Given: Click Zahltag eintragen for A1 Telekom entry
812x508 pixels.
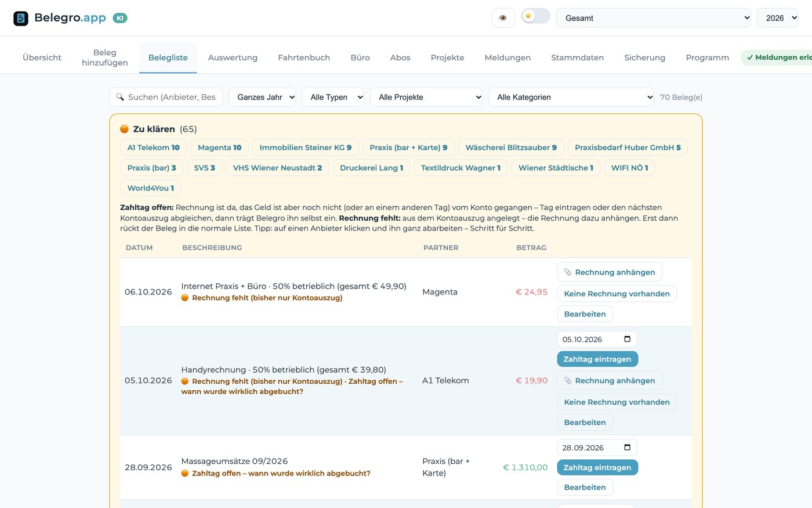Looking at the screenshot, I should click(597, 359).
